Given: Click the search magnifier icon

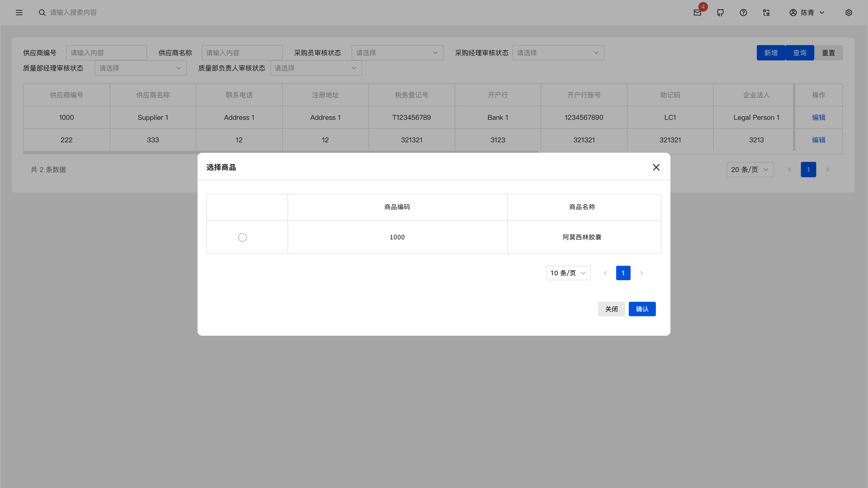Looking at the screenshot, I should point(42,13).
